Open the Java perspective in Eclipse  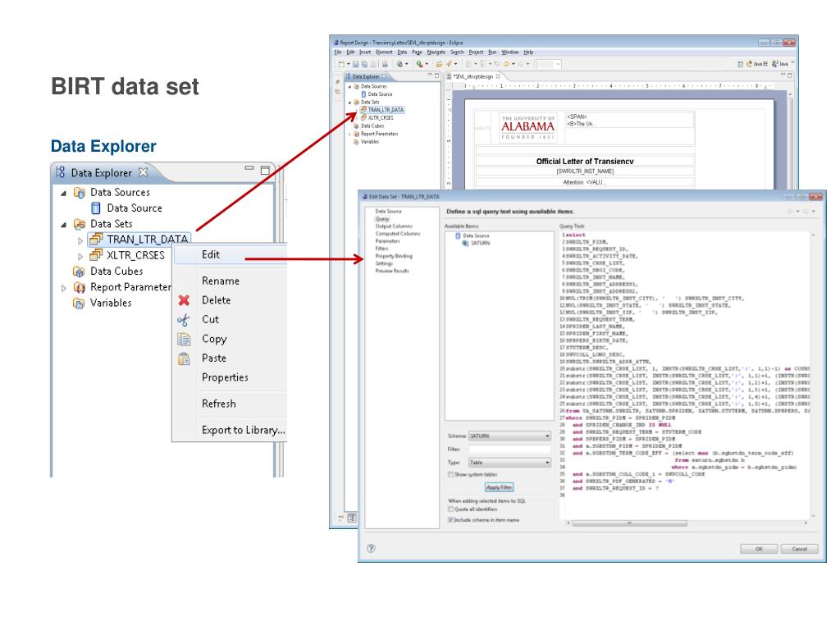(x=780, y=64)
